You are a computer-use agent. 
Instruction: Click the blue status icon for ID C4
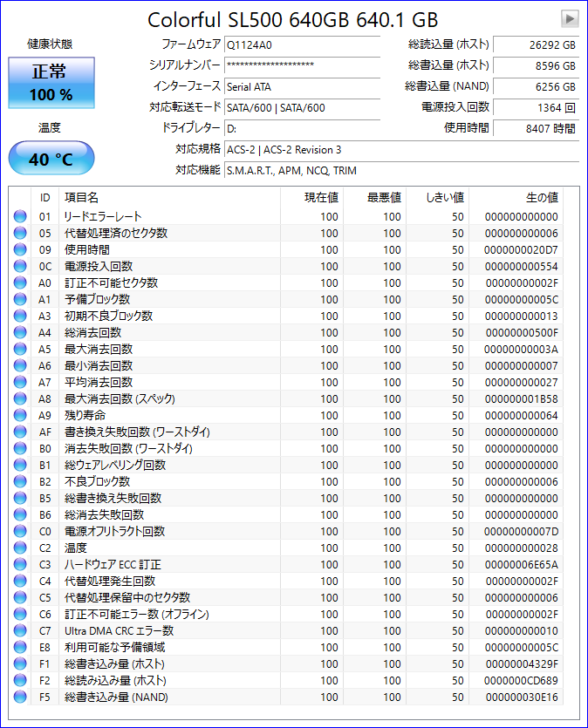tap(20, 581)
